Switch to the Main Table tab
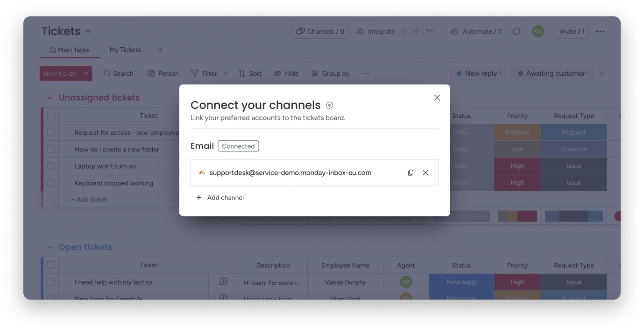The width and height of the screenshot is (644, 330). pos(69,50)
